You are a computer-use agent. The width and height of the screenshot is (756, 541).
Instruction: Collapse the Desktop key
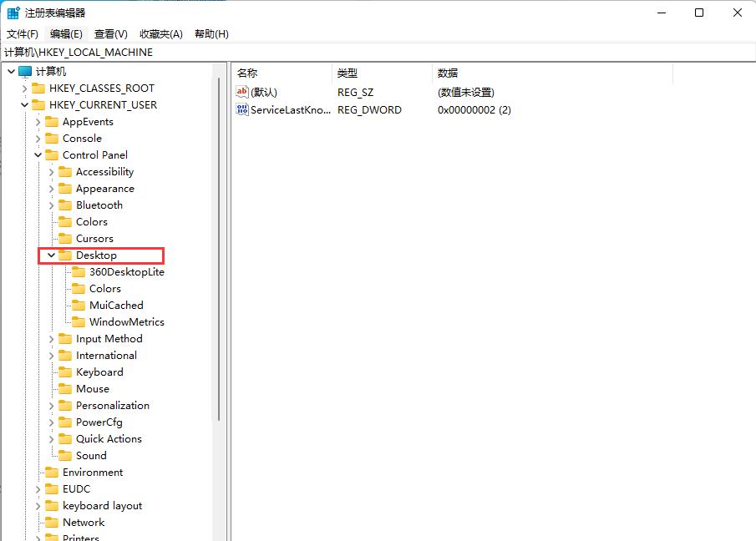click(x=52, y=255)
